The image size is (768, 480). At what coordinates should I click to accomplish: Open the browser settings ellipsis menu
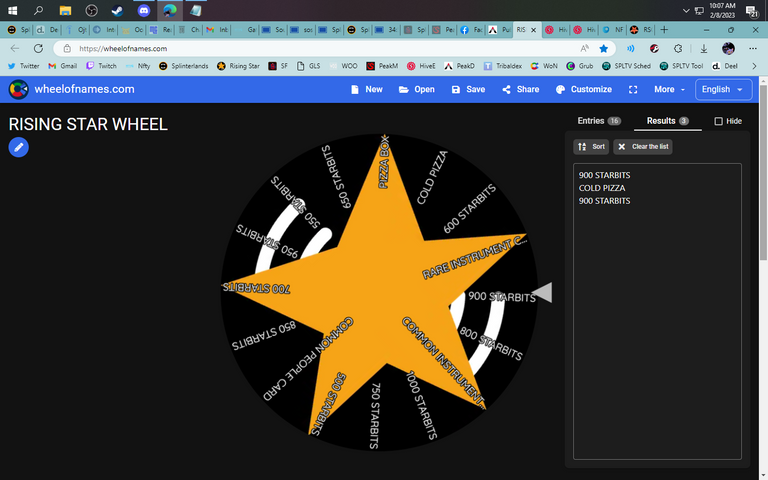tap(753, 48)
